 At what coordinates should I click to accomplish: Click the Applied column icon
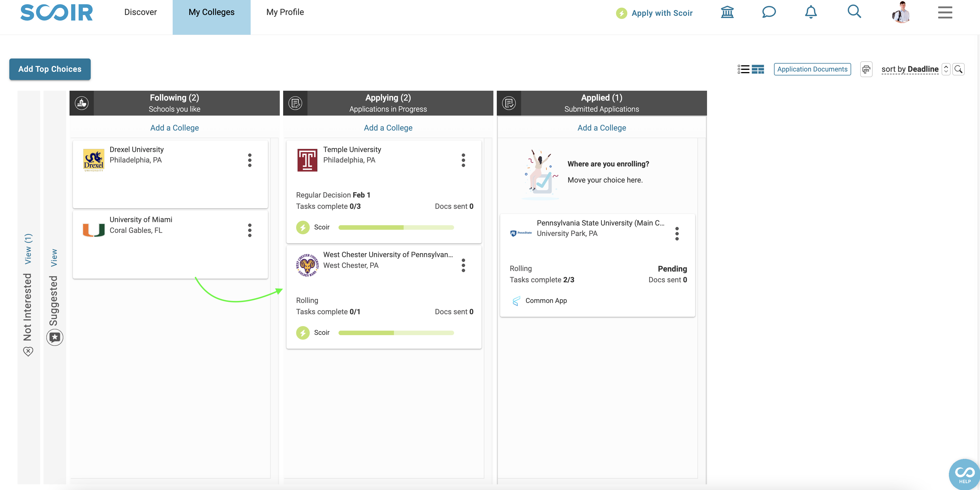509,103
